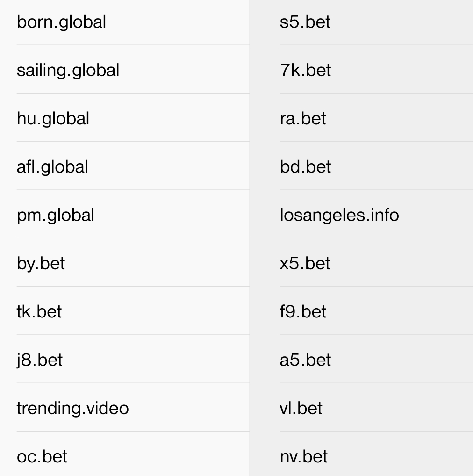Click the hu.global domain row

click(53, 118)
